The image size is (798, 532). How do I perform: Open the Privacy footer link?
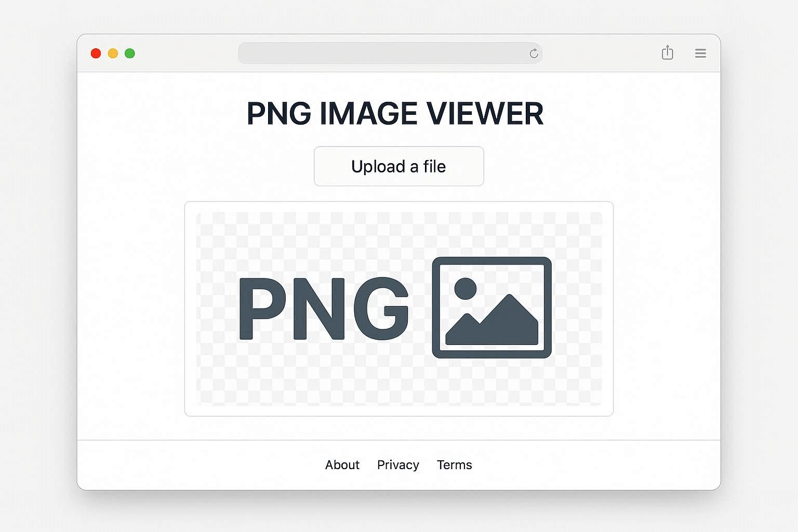tap(398, 465)
